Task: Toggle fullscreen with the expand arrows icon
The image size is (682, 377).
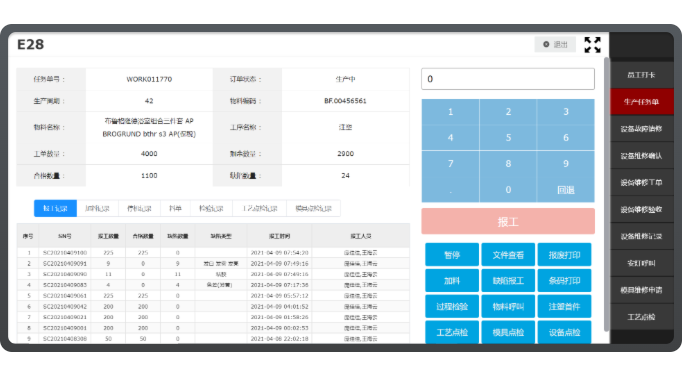Action: [x=592, y=45]
